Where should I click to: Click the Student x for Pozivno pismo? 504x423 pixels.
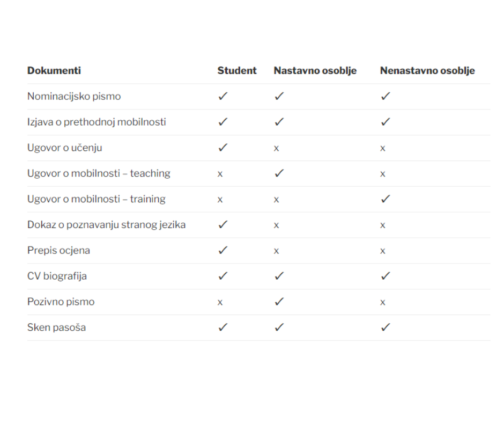pyautogui.click(x=220, y=302)
